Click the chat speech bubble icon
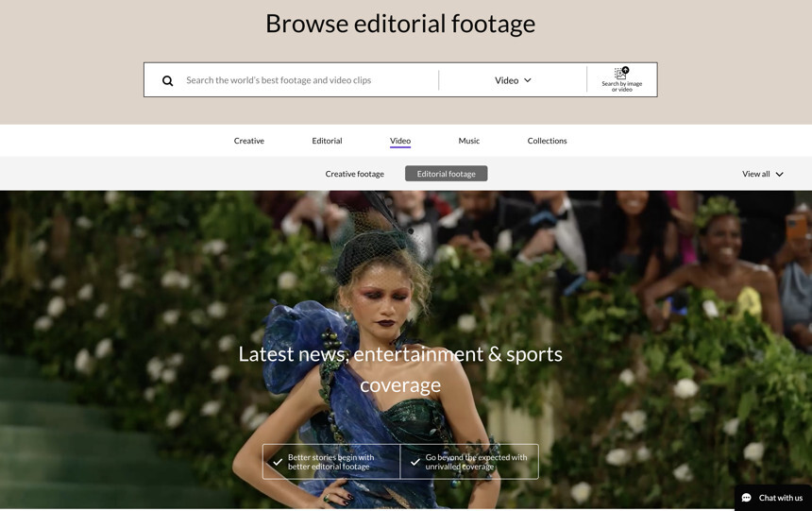 746,498
